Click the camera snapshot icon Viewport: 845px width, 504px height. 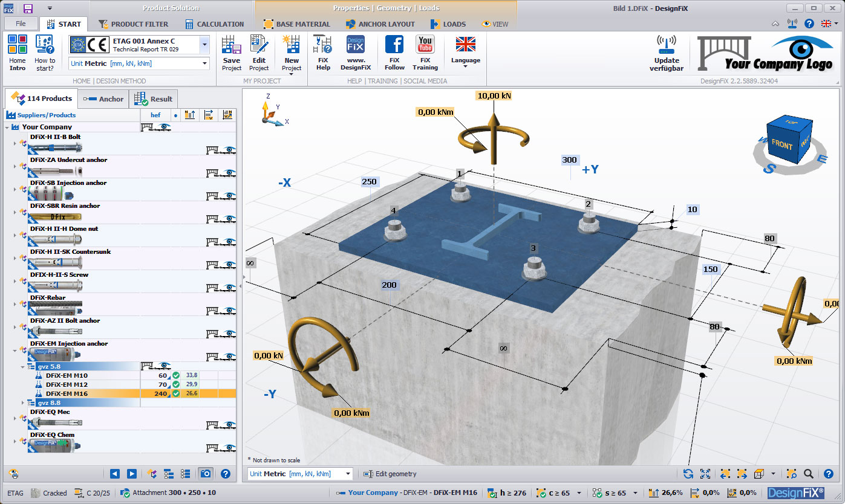point(206,474)
